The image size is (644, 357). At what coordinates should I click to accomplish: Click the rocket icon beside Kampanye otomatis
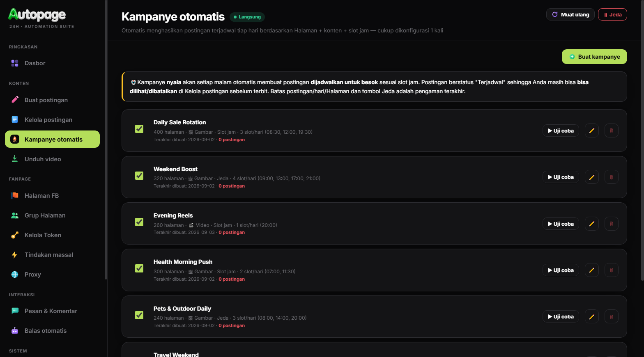15,139
